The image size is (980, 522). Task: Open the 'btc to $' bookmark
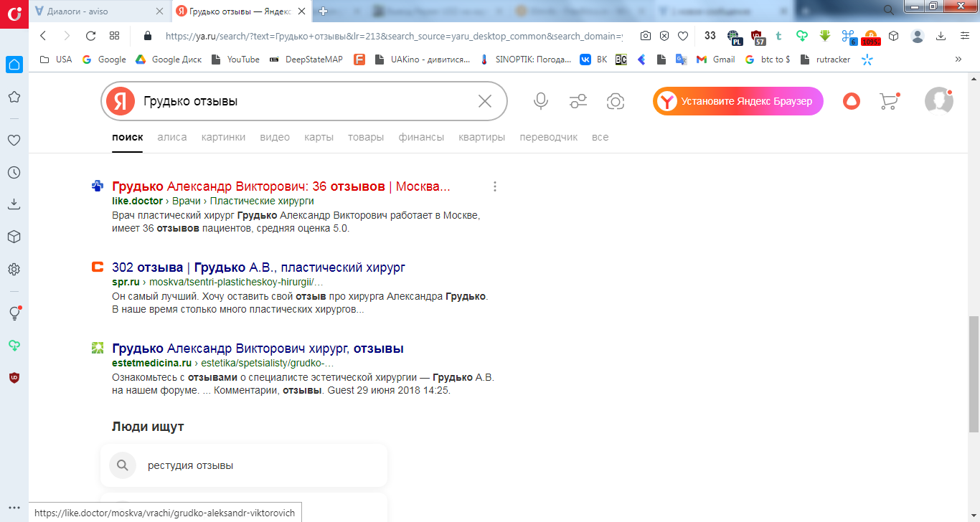[768, 60]
